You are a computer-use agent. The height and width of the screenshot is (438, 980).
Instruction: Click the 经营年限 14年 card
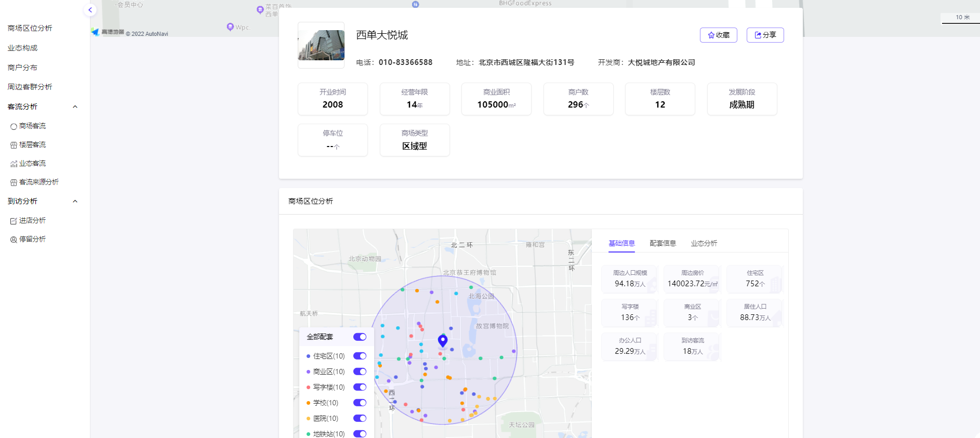415,99
